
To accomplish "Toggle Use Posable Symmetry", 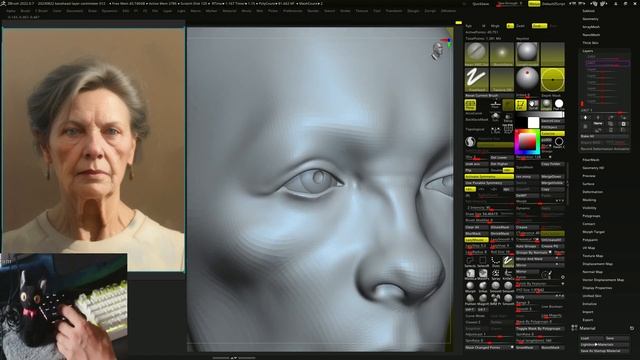I will [x=489, y=183].
